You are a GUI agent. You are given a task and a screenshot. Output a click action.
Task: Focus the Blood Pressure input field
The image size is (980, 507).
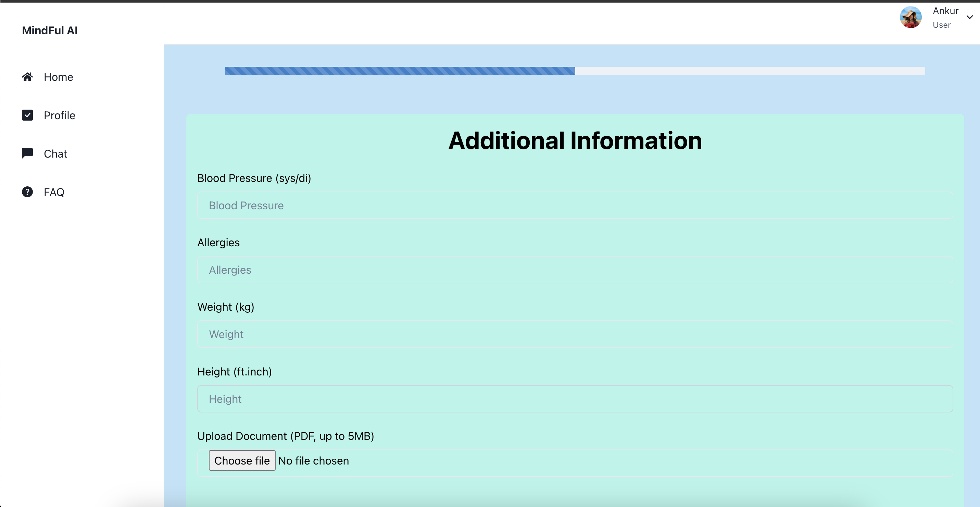[x=575, y=206]
